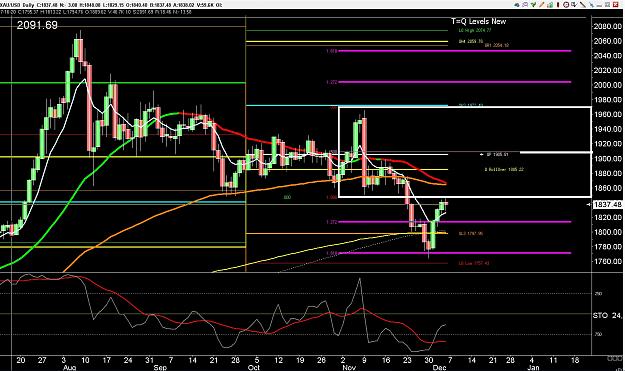Select the diagonal line drawing tool
This screenshot has height=371, width=625.
[583, 5]
